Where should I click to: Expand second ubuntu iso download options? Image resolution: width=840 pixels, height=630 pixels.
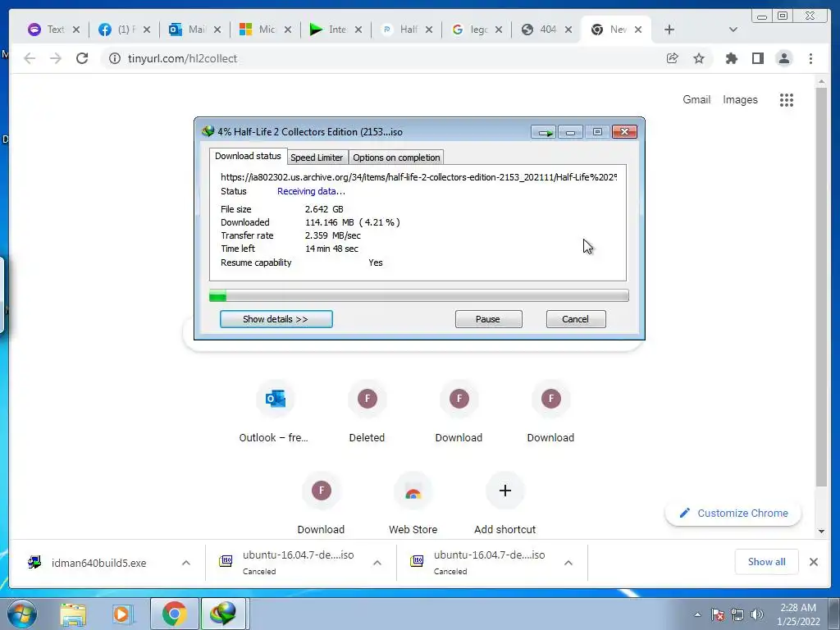568,563
